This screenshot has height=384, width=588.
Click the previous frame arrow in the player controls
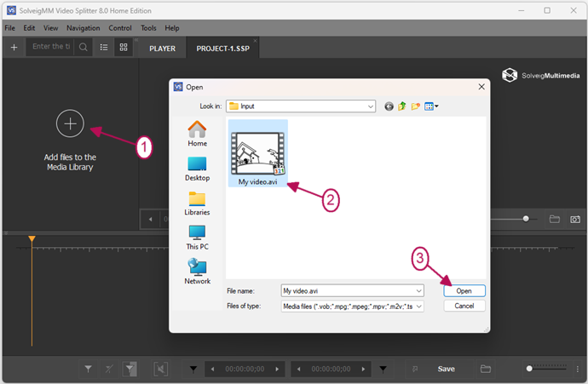[x=150, y=219]
